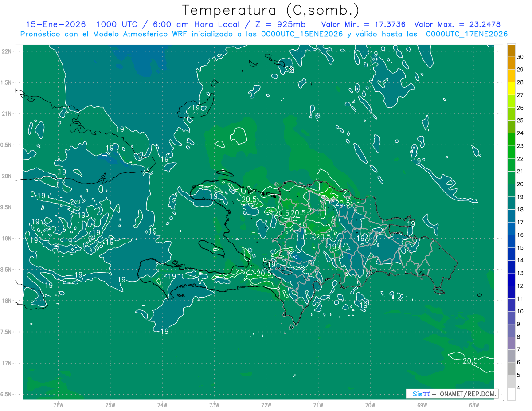The width and height of the screenshot is (532, 411).
Task: Click the '0000UTC_17ENE2026' valid-until time
Action: click(467, 34)
